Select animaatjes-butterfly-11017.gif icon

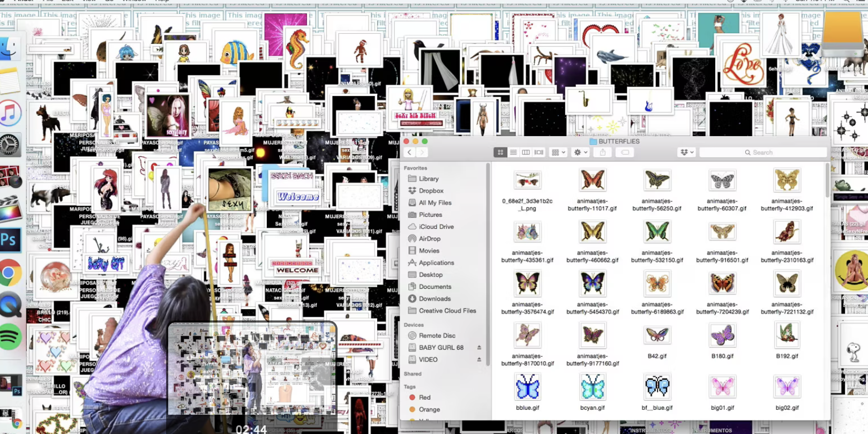[592, 180]
